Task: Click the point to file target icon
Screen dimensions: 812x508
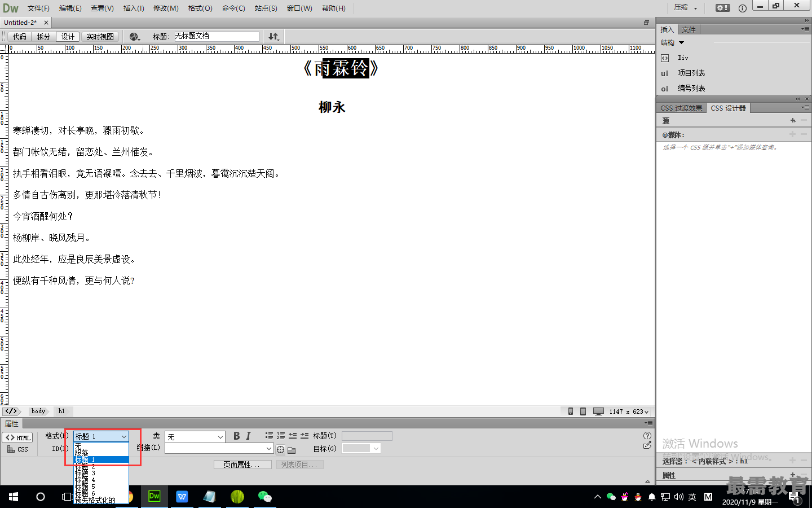Action: click(280, 450)
